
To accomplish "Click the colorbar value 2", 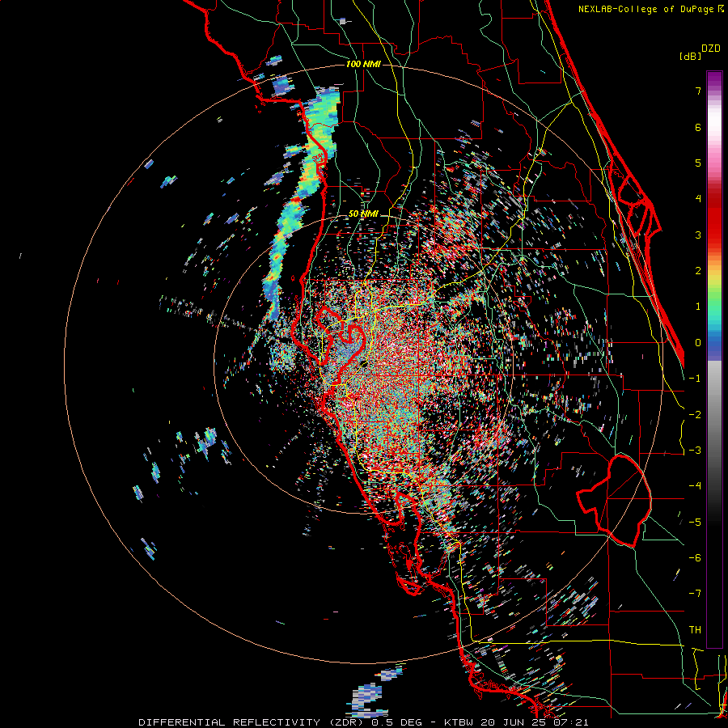I will (698, 271).
